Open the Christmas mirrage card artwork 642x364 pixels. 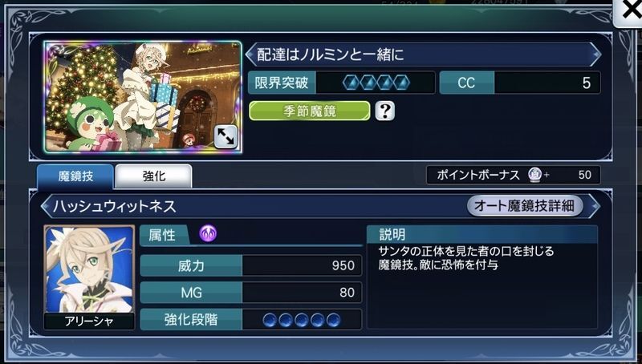[143, 97]
